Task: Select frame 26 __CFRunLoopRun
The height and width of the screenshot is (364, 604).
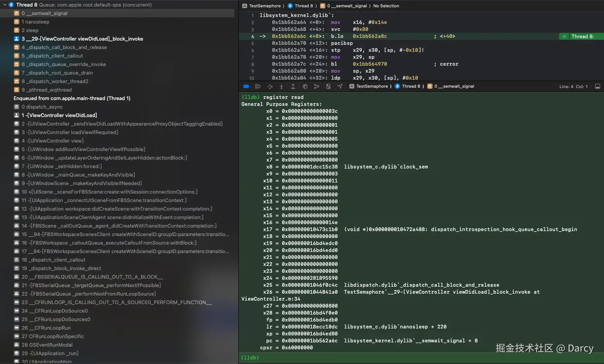Action: point(117,328)
